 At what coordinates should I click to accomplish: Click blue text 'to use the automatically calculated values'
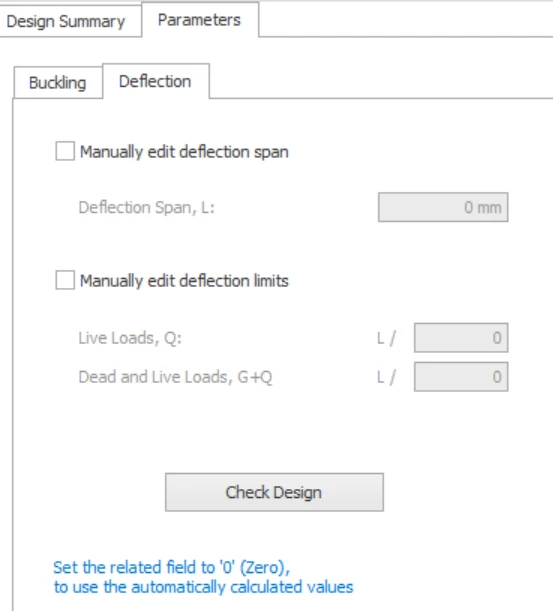click(x=203, y=587)
